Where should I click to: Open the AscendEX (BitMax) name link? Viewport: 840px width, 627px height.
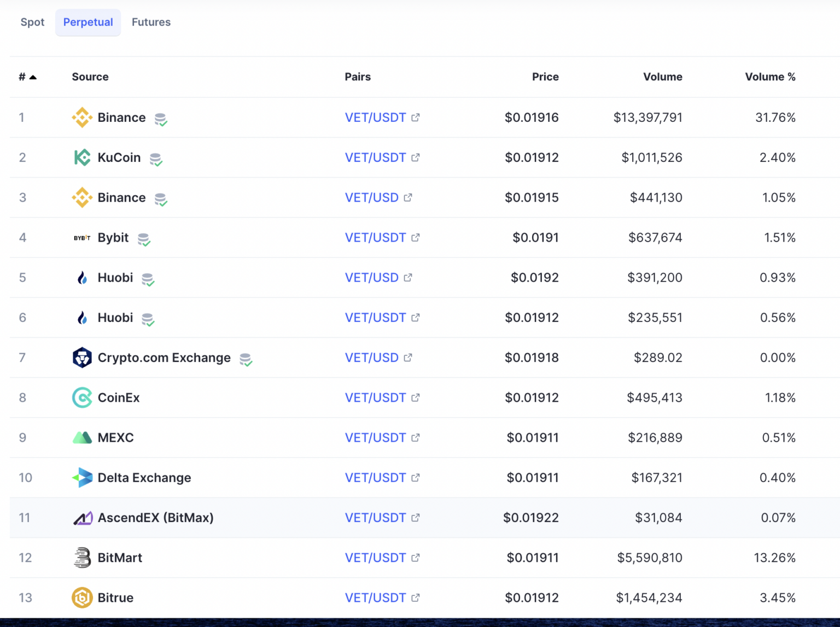[156, 518]
